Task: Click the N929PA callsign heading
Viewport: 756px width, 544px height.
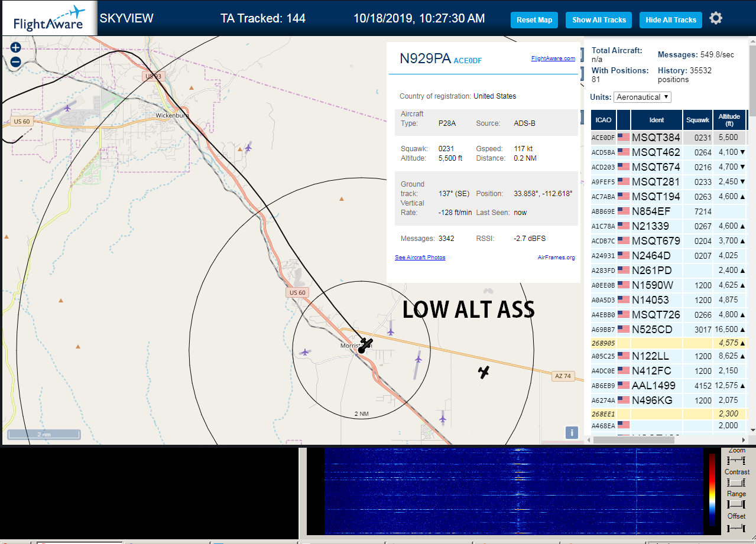Action: 425,58
